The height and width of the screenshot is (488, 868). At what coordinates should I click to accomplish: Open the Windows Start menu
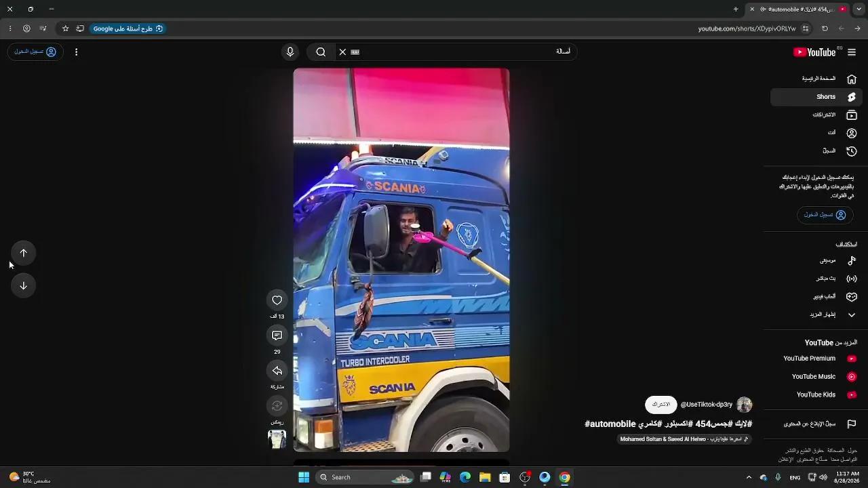(304, 477)
